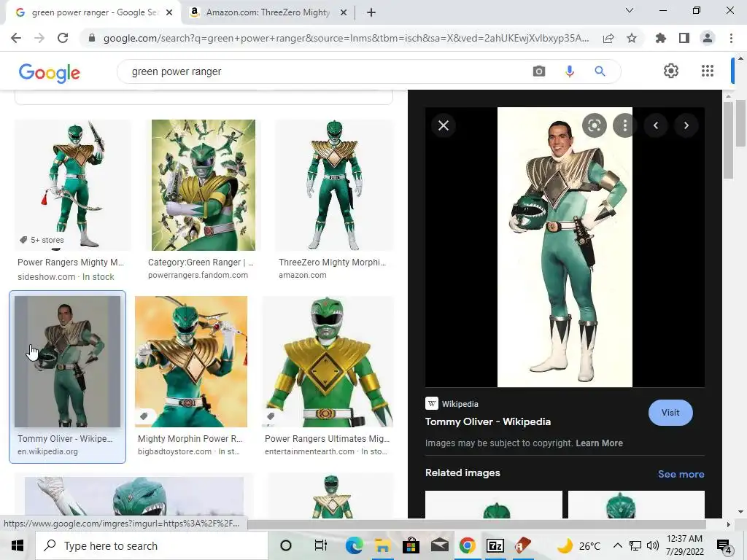Screen dimensions: 747x560
Task: Click the large Tommy Oliver preview image
Action: point(565,247)
